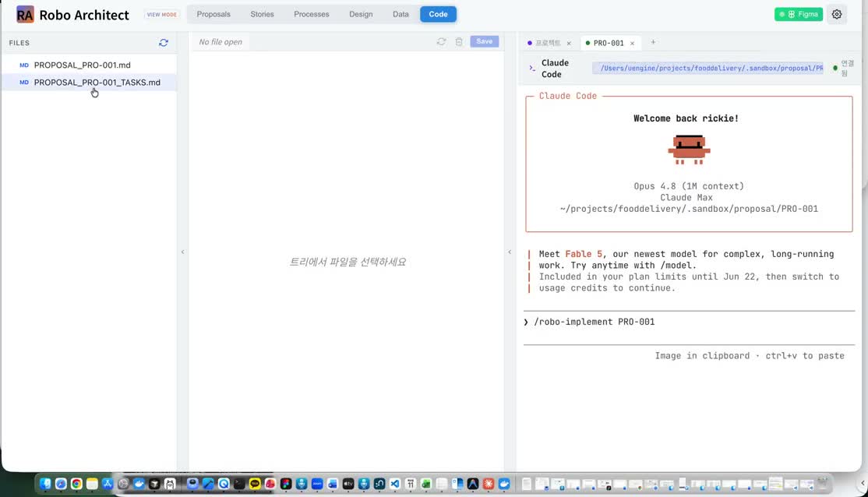The height and width of the screenshot is (497, 868).
Task: Open Chrome from the dock
Action: 76,484
